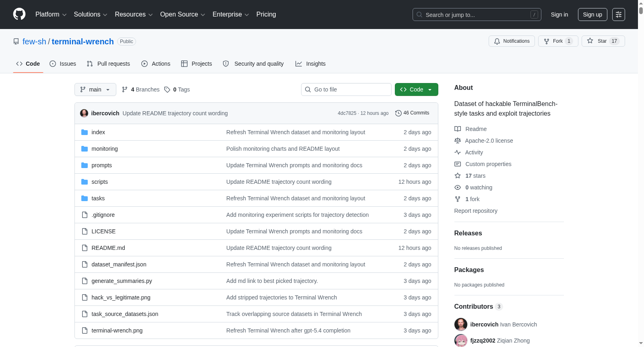Click the Sign up button
This screenshot has height=347, width=644.
pyautogui.click(x=592, y=15)
